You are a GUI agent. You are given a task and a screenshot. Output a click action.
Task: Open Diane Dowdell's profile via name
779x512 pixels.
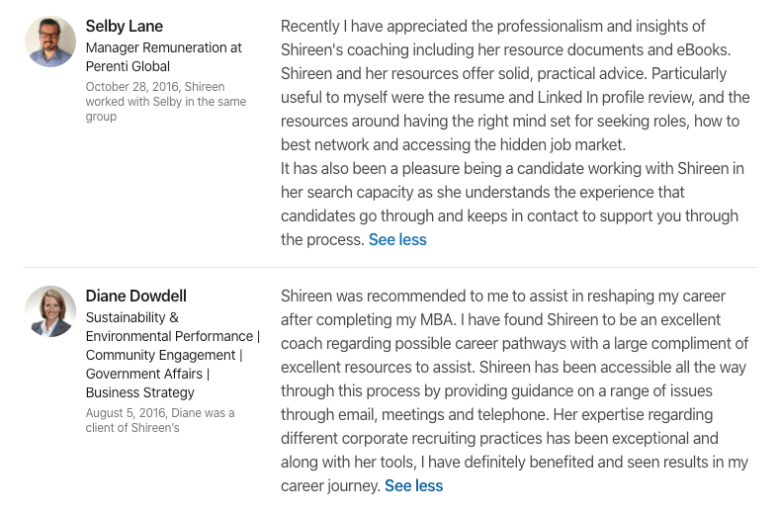tap(136, 296)
